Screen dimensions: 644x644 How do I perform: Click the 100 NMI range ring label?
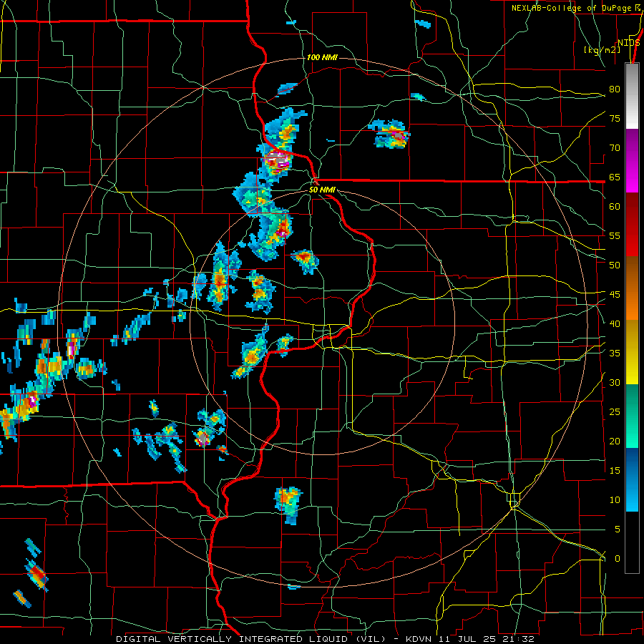(x=322, y=57)
